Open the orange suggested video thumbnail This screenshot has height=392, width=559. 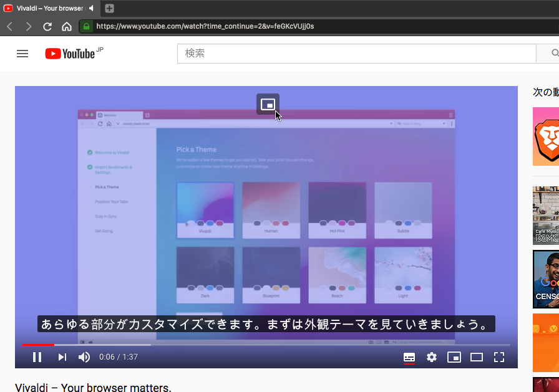(546, 343)
